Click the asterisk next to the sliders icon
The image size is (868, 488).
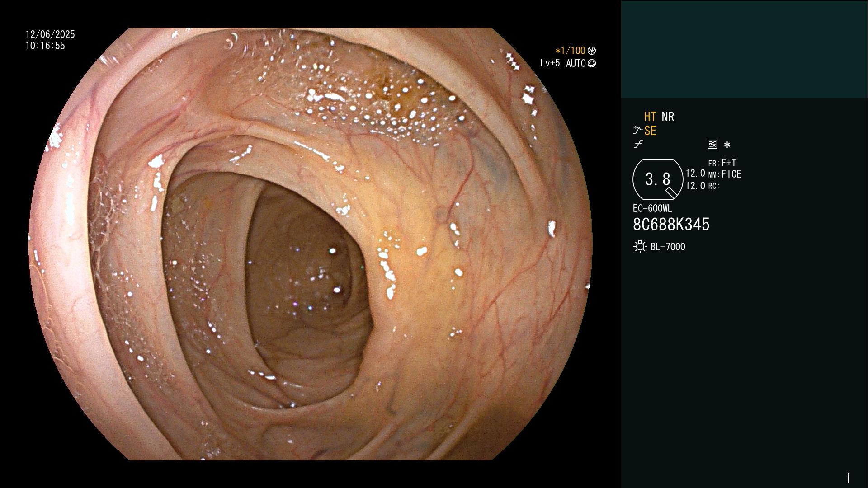coord(727,145)
